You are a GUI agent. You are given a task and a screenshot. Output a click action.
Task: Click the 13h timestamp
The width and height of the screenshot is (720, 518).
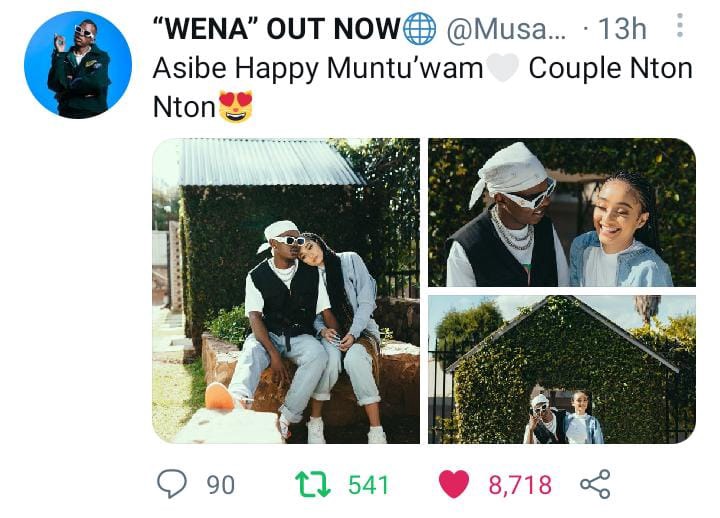pos(622,28)
